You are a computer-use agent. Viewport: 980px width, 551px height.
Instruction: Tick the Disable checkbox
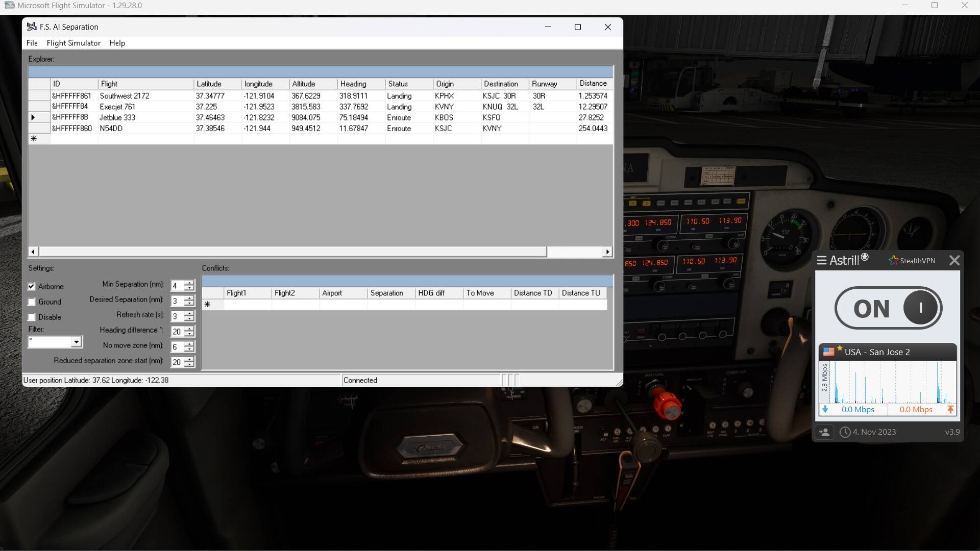pyautogui.click(x=32, y=317)
